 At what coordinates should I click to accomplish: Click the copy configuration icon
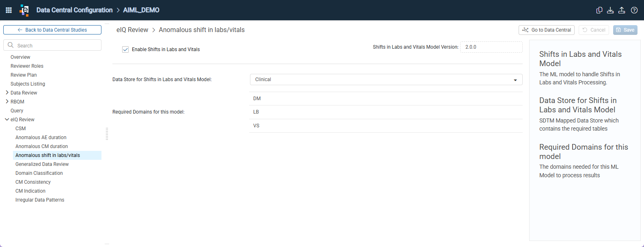(599, 10)
